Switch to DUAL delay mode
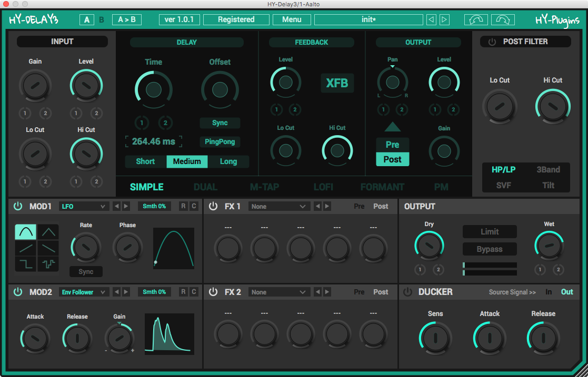The image size is (588, 377). pos(205,187)
